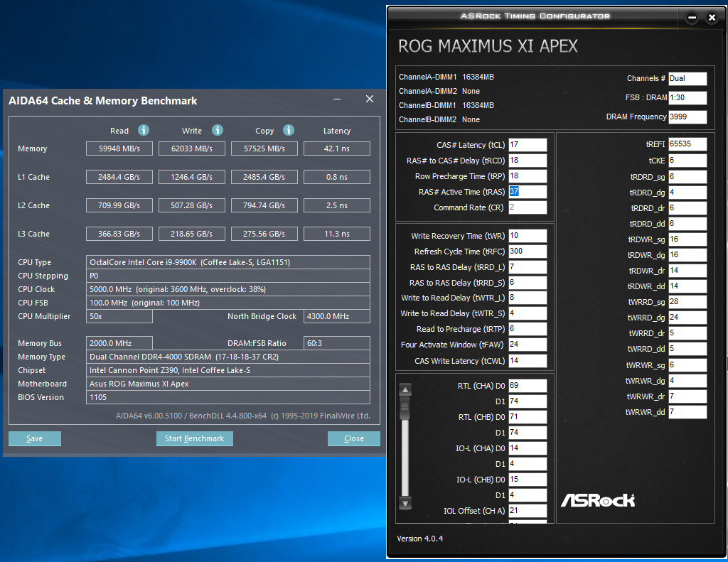Select the tRRD_L field
The height and width of the screenshot is (562, 728).
coord(528,267)
